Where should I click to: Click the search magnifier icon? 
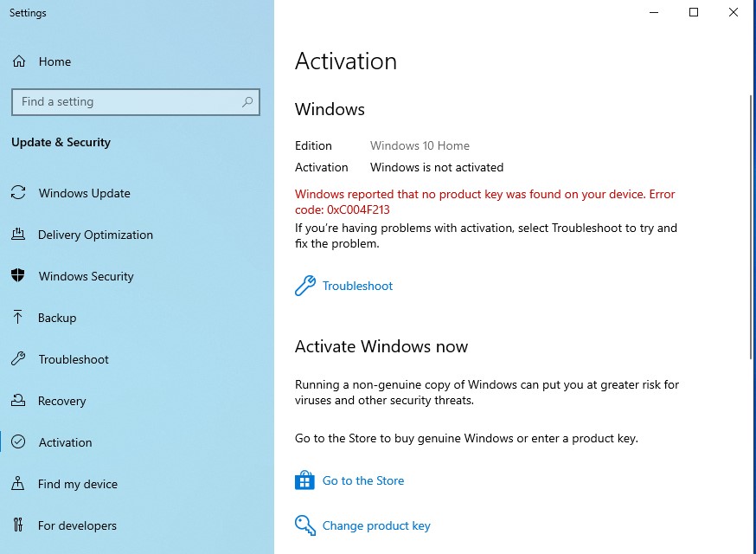tap(247, 102)
